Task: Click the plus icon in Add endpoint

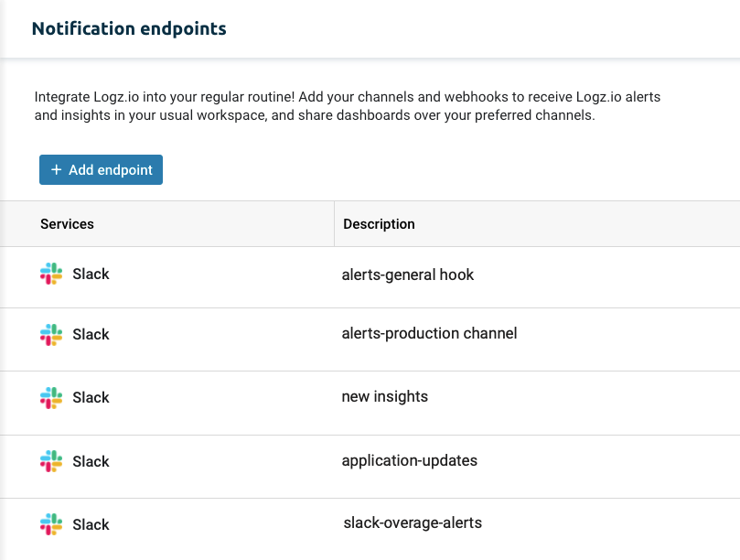Action: [56, 169]
